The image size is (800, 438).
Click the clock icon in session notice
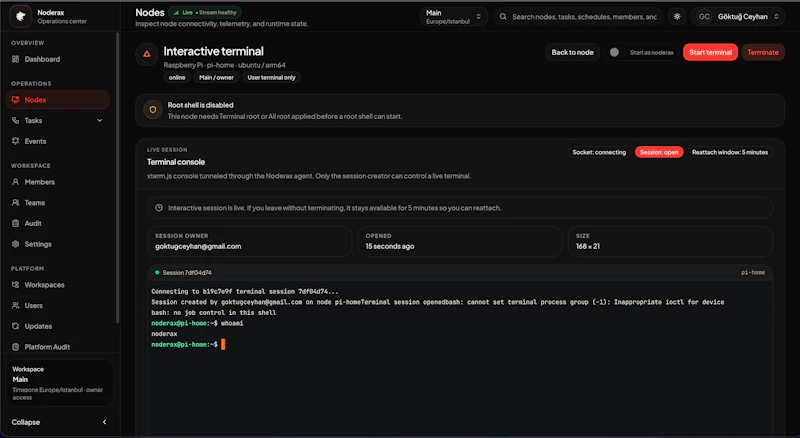tap(159, 208)
